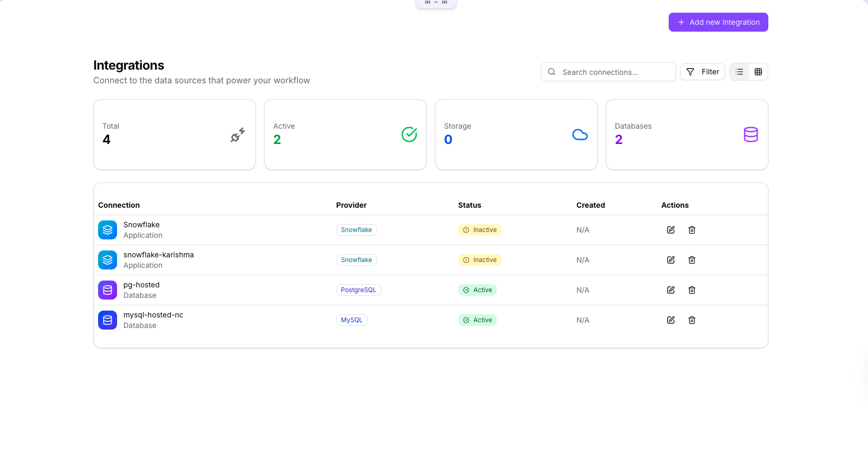Switch to grid view layout

pyautogui.click(x=758, y=72)
